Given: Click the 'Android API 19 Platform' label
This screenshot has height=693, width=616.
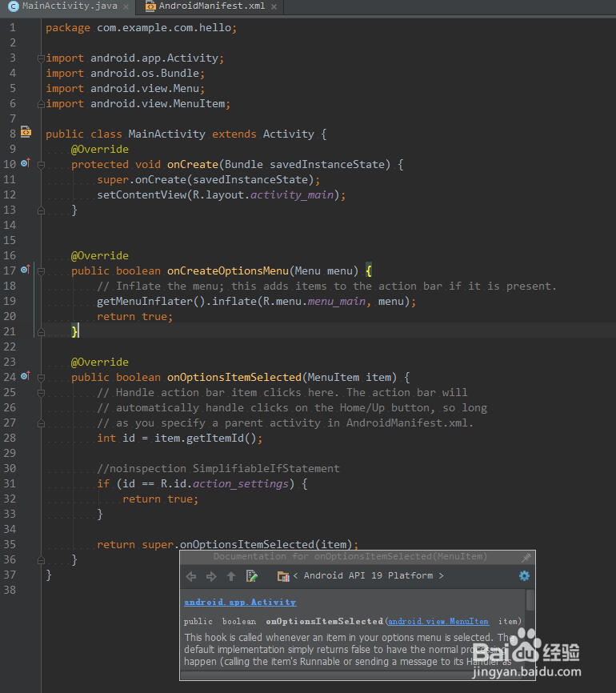Looking at the screenshot, I should point(368,575).
